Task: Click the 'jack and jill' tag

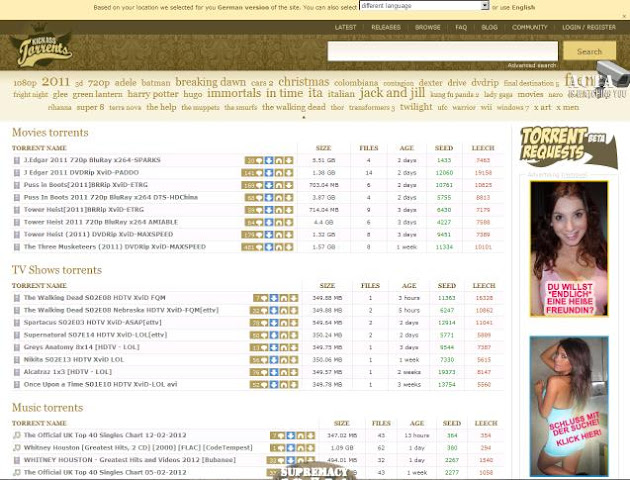Action: click(392, 93)
